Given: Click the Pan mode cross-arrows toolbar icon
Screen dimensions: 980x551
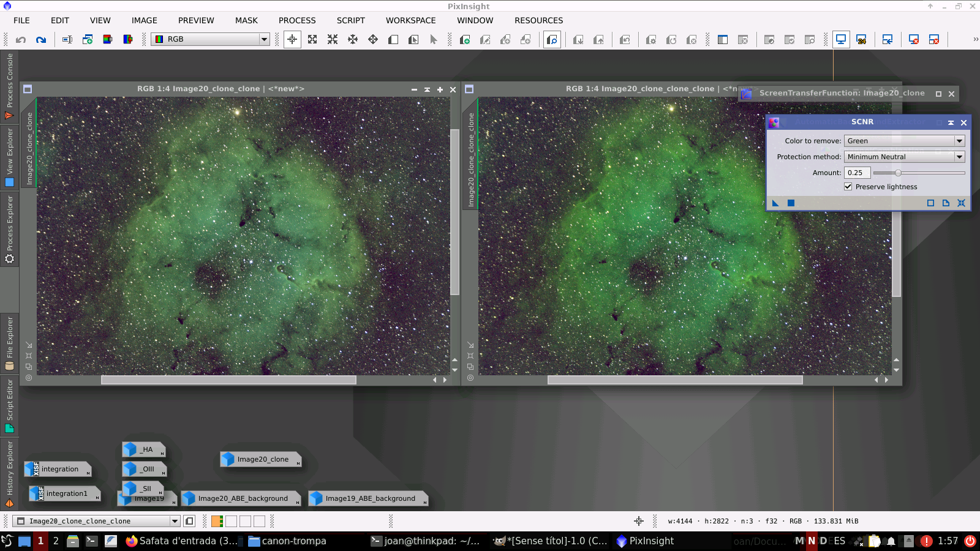Looking at the screenshot, I should [353, 40].
